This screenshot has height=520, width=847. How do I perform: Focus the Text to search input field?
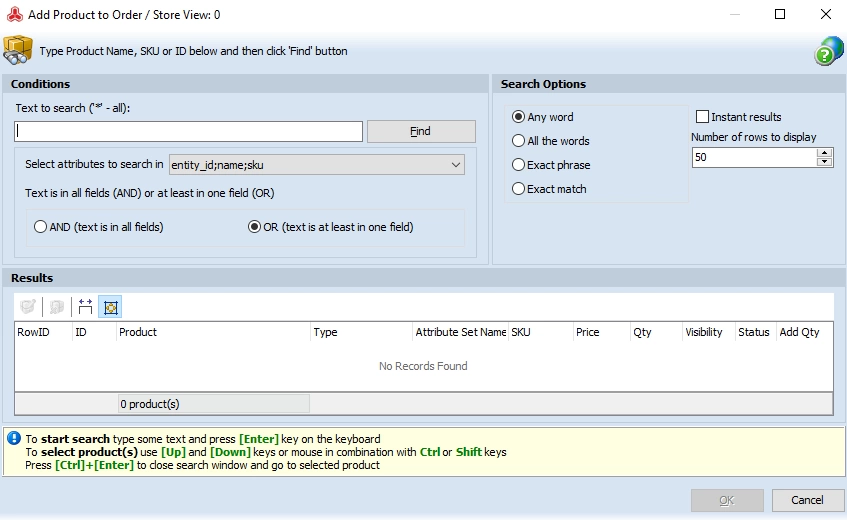point(189,131)
